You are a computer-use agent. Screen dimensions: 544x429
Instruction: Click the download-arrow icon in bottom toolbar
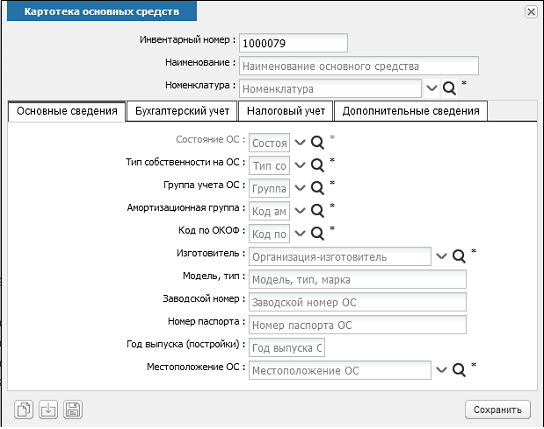click(48, 410)
